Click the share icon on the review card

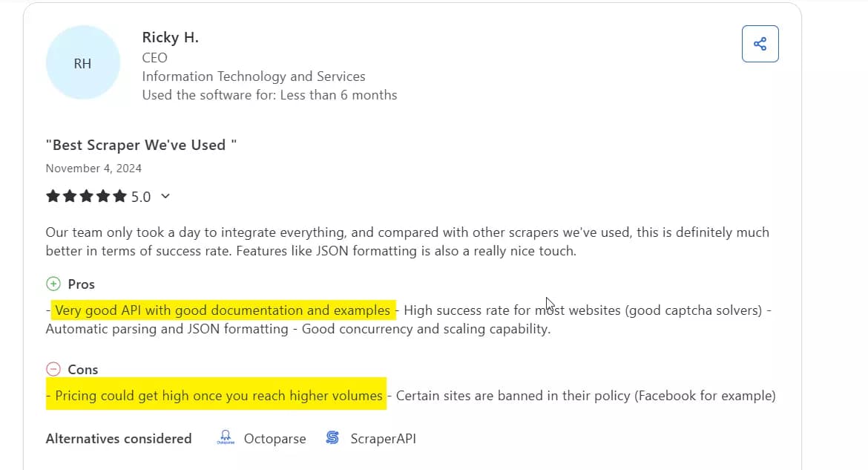(760, 44)
